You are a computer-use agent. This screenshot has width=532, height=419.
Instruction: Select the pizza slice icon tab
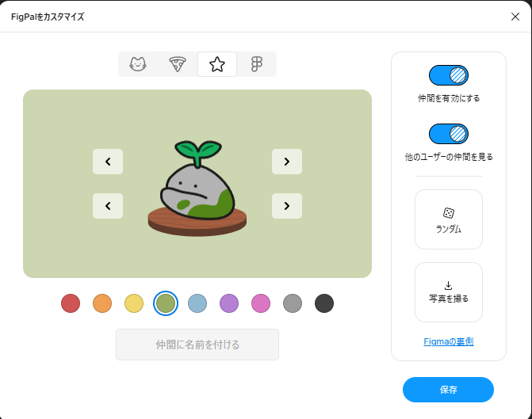(x=178, y=64)
